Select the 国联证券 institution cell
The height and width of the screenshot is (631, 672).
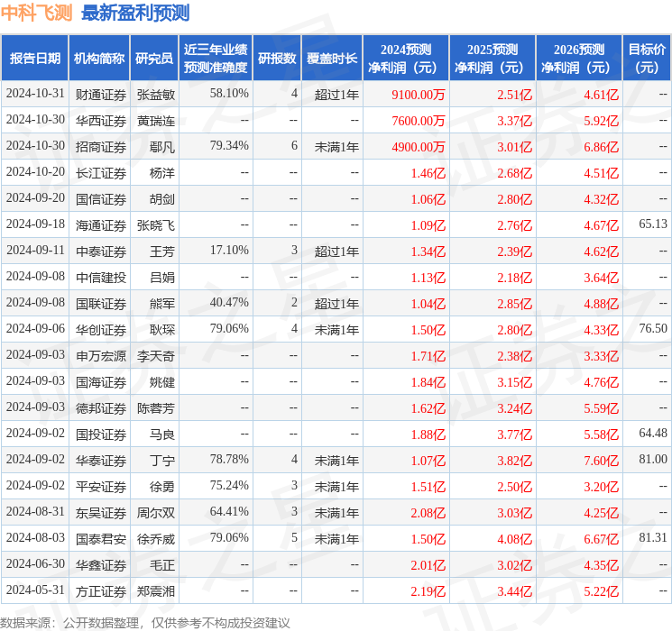pyautogui.click(x=101, y=304)
